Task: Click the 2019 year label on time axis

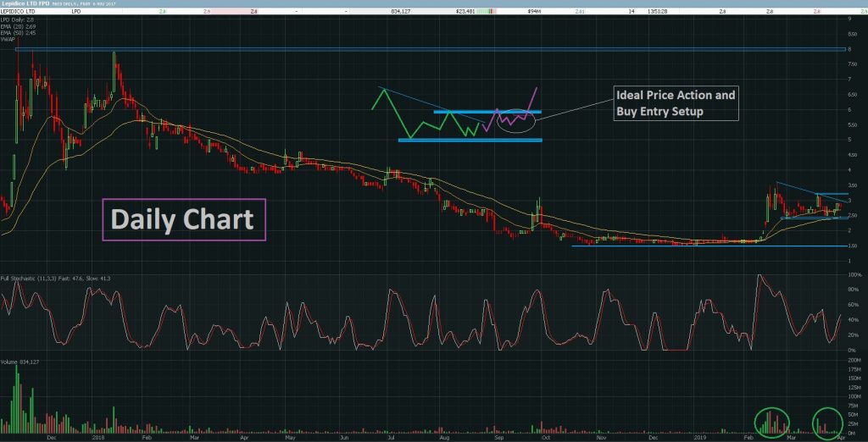Action: pos(699,437)
